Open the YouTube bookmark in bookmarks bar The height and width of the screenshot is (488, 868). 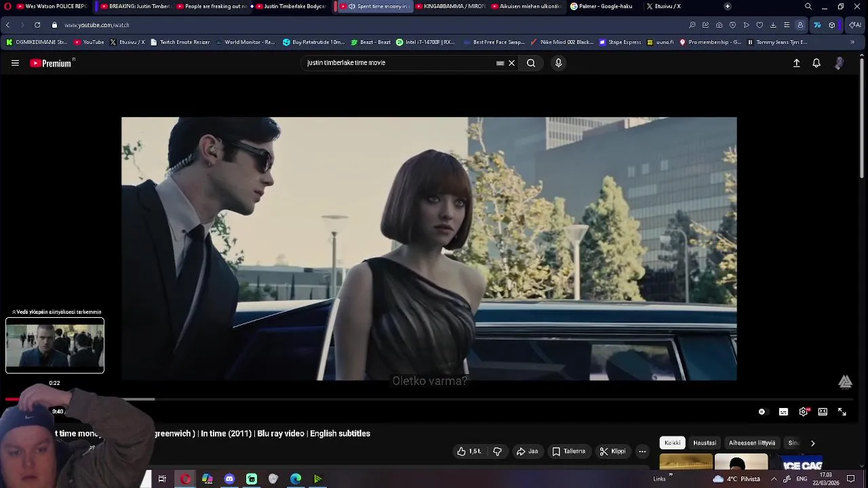pos(89,42)
